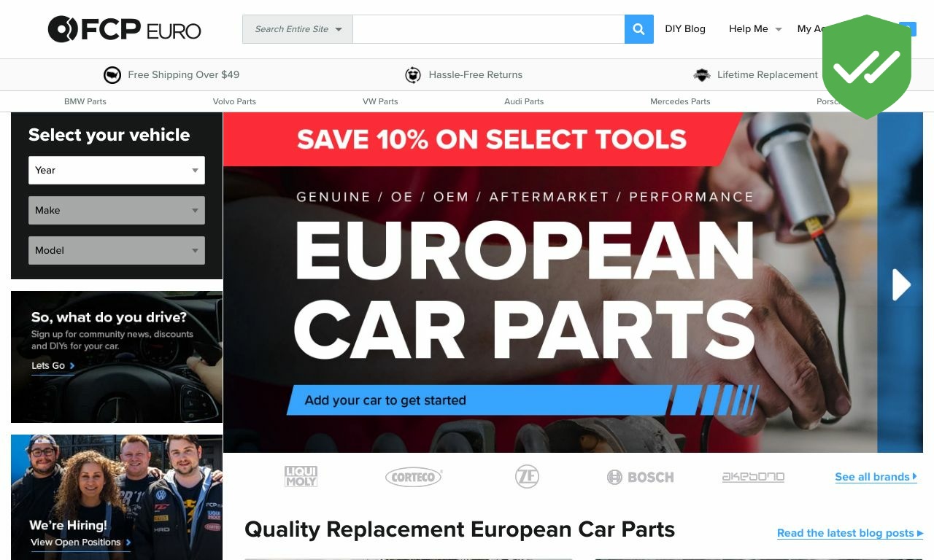Open the Make dropdown
The height and width of the screenshot is (560, 934).
tap(117, 210)
